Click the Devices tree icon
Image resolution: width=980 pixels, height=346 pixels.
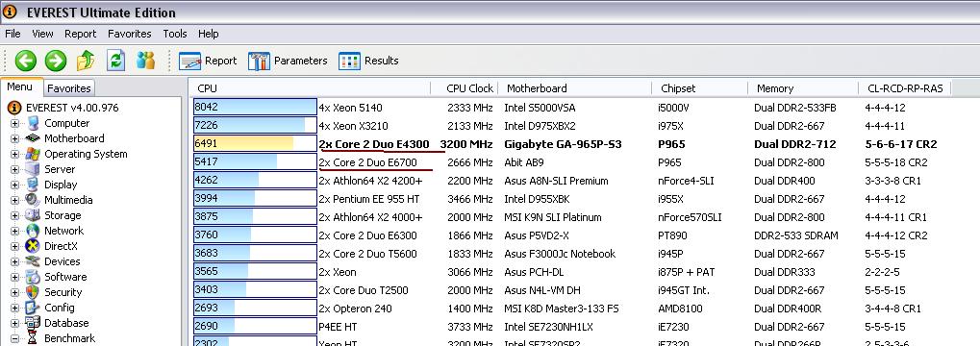pos(33,261)
